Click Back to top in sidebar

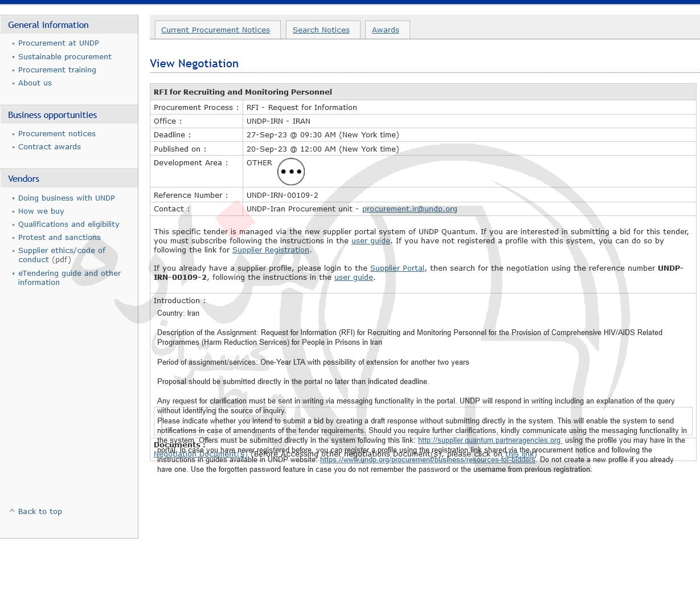(40, 512)
